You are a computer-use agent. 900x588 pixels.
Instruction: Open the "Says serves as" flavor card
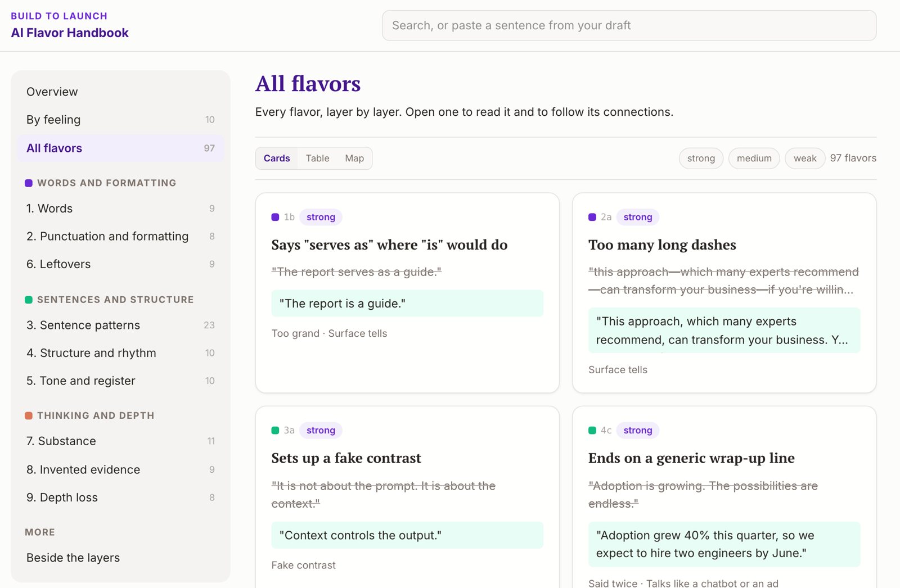(x=407, y=293)
